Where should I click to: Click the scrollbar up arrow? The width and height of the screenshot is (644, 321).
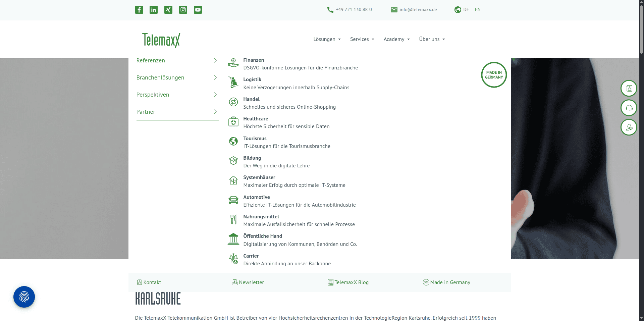[x=641, y=2]
